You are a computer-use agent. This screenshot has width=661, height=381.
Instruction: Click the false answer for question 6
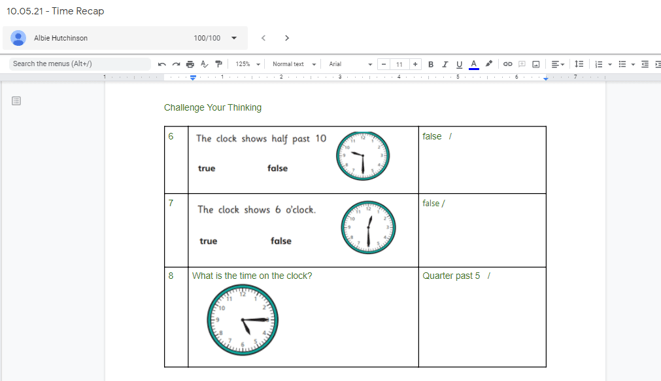pyautogui.click(x=432, y=136)
